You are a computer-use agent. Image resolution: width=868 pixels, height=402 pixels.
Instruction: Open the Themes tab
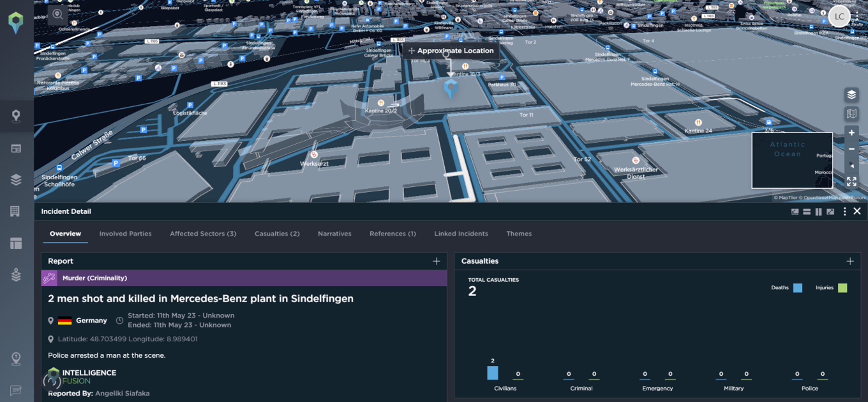[x=519, y=233]
